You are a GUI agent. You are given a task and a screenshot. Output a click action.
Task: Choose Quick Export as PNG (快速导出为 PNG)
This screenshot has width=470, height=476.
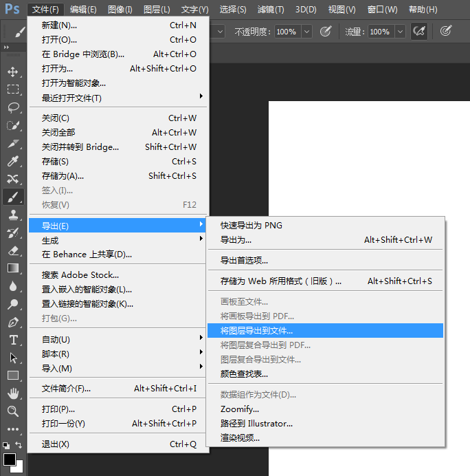click(325, 226)
